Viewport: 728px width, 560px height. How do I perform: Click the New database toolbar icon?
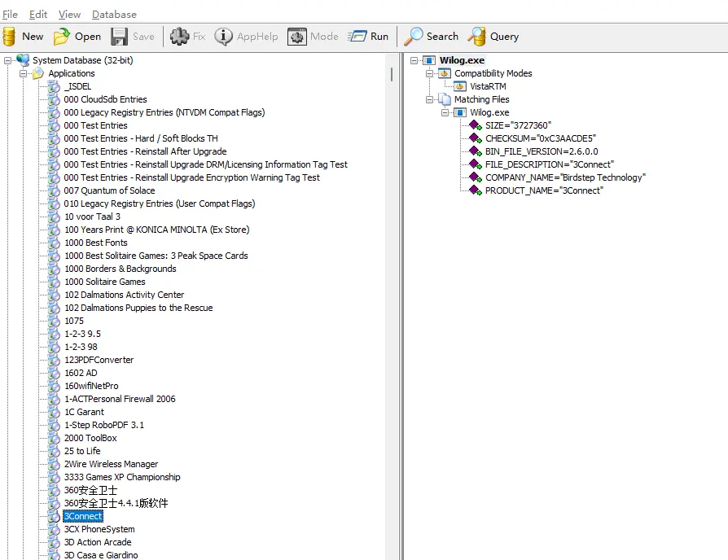[x=9, y=37]
